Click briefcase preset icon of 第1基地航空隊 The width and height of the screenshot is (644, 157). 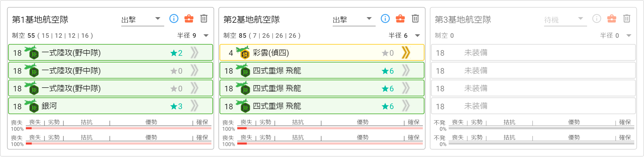(x=189, y=19)
